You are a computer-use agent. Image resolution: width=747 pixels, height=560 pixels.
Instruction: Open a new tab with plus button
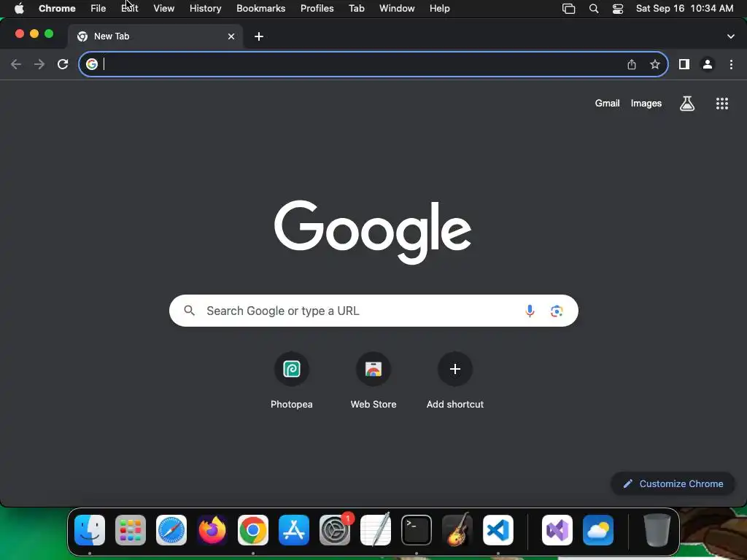click(259, 36)
